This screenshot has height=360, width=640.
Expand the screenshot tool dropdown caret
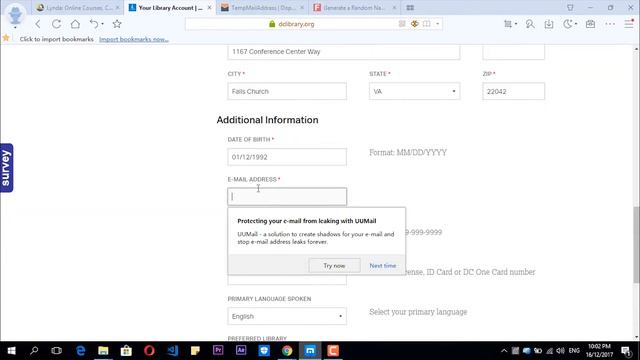pos(516,24)
